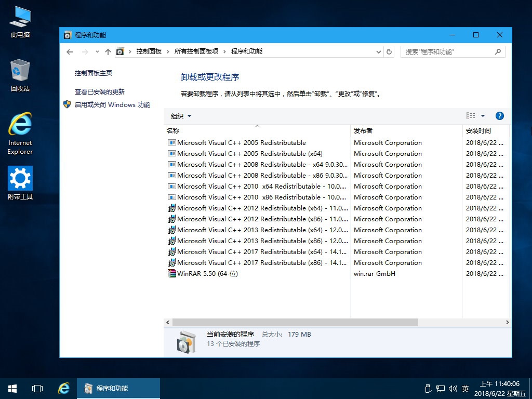The image size is (532, 399).
Task: Select Visual C++ 2005 Redistributable entry icon
Action: (x=171, y=142)
